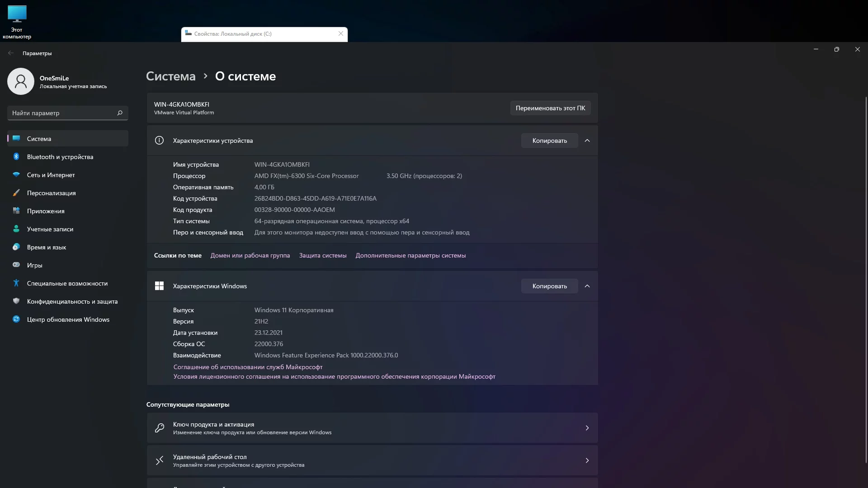Open the Apps settings section
This screenshot has height=488, width=868.
pyautogui.click(x=46, y=211)
